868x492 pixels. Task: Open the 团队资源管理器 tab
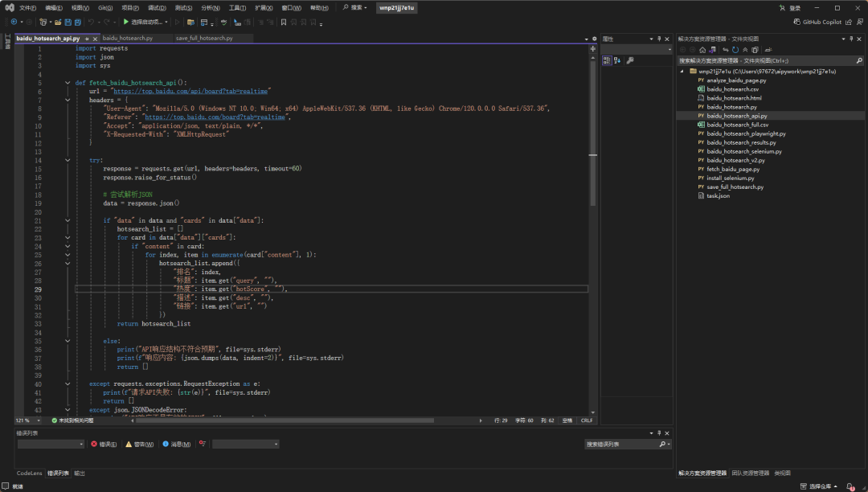(x=750, y=474)
